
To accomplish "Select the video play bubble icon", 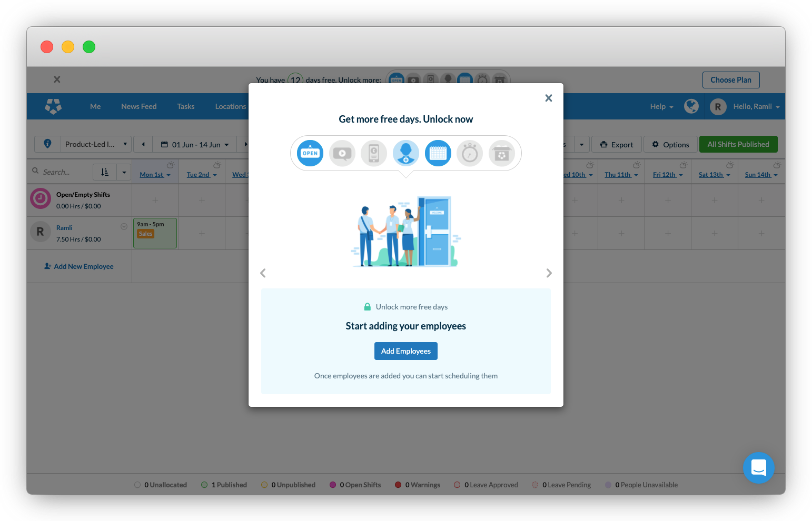I will click(x=342, y=153).
